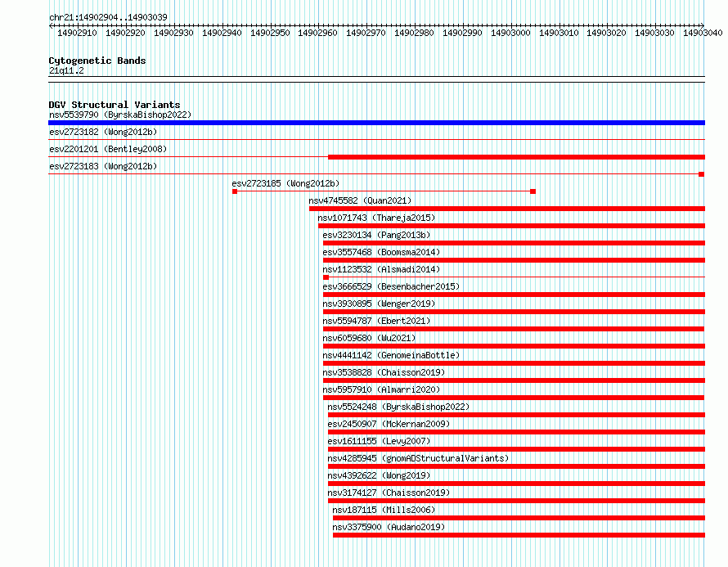The width and height of the screenshot is (728, 567).
Task: Open esv2723182 (Wong2012b) variant label
Action: tap(103, 132)
